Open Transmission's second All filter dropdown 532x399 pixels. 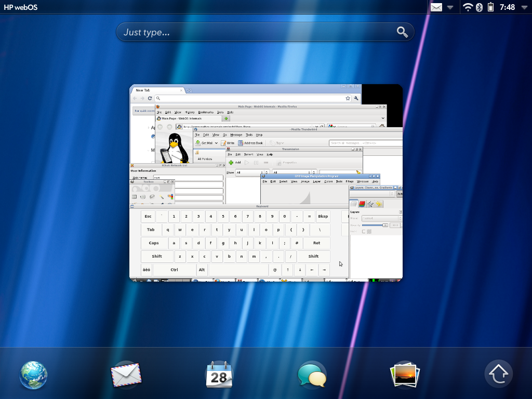(295, 172)
